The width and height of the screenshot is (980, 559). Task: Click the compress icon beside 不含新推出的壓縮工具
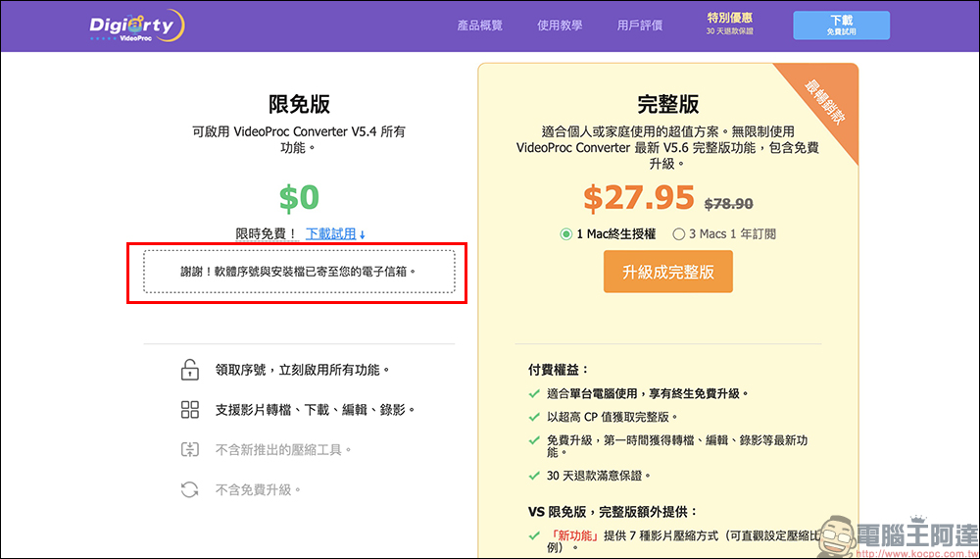[189, 449]
